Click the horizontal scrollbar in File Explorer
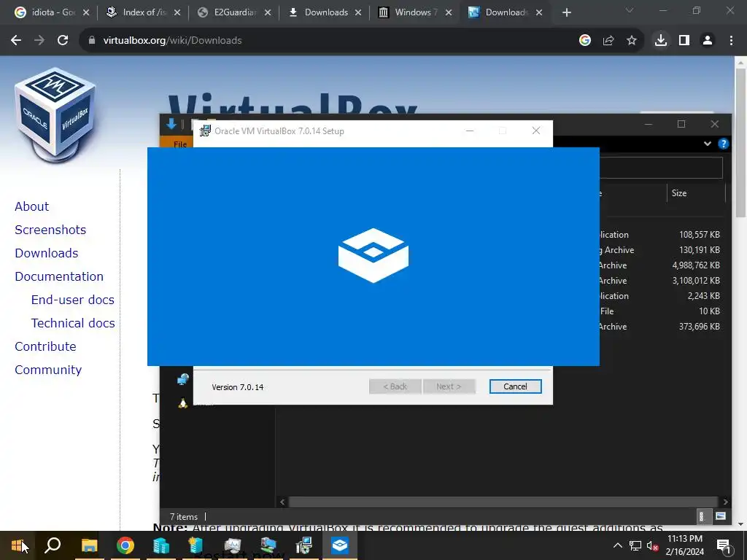747x560 pixels. point(503,502)
